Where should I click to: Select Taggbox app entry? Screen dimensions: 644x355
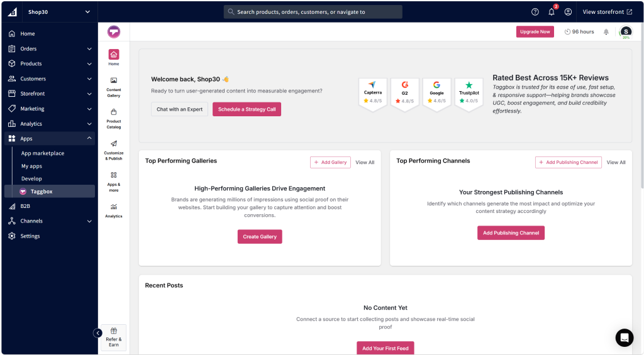[x=50, y=191]
